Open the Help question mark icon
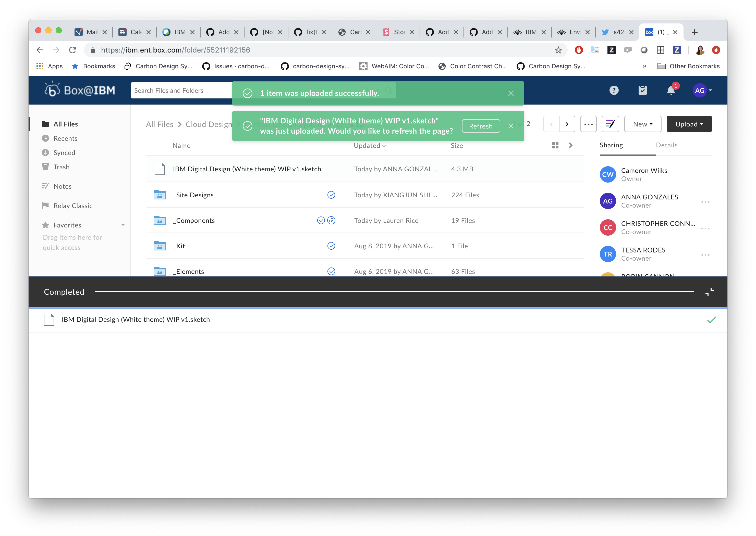The image size is (756, 536). [614, 90]
